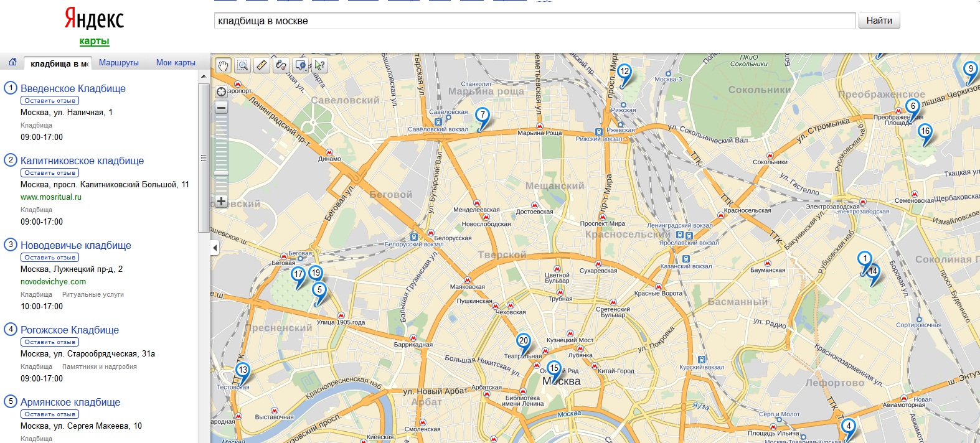Zoom in using the plus button
This screenshot has width=980, height=443.
[x=221, y=201]
